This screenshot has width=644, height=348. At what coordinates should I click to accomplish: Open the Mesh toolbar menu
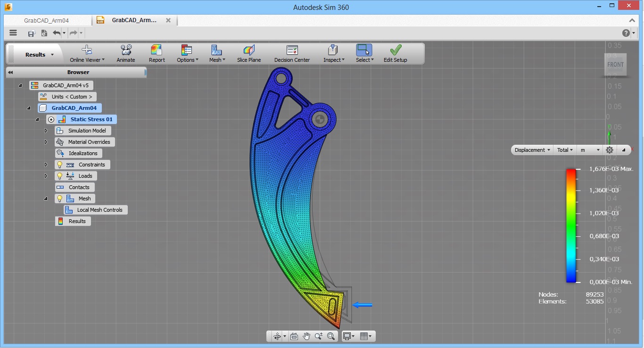point(217,54)
